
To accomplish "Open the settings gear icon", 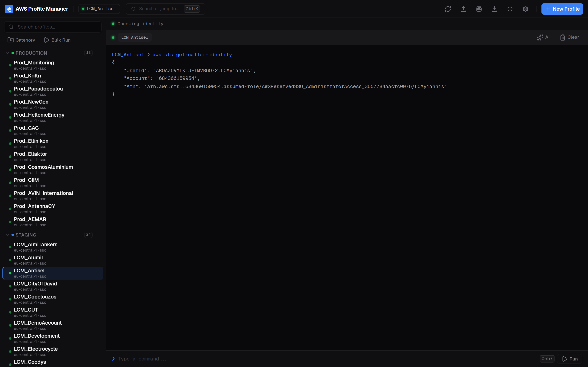I will pyautogui.click(x=526, y=9).
